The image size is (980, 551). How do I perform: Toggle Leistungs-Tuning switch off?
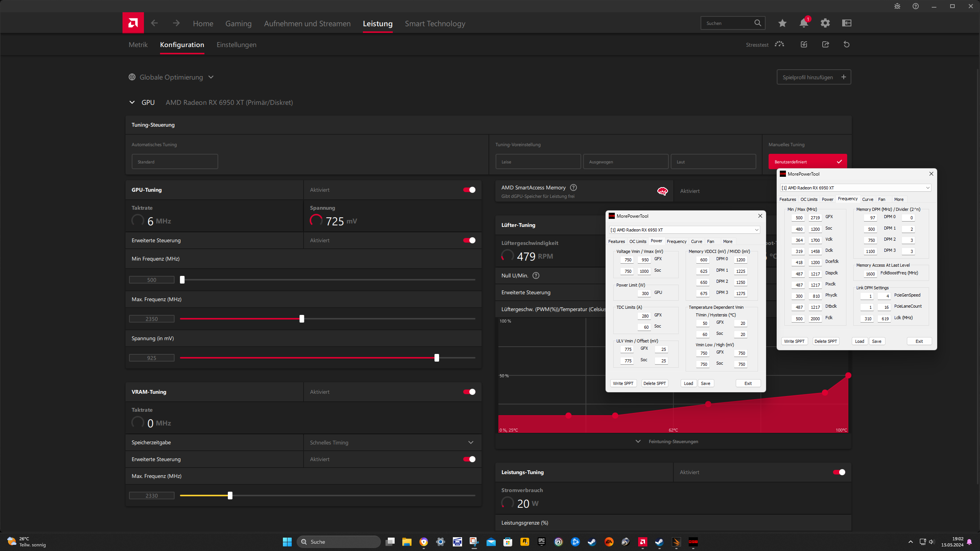point(839,472)
